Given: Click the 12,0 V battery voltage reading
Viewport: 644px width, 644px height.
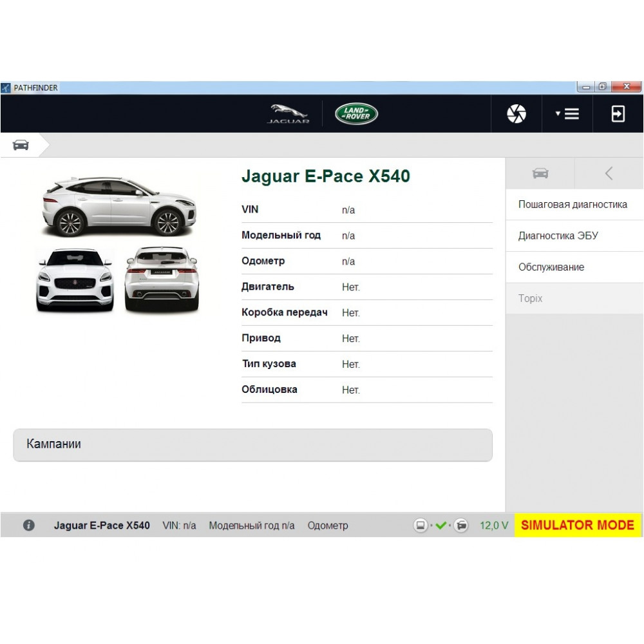Looking at the screenshot, I should click(x=494, y=526).
